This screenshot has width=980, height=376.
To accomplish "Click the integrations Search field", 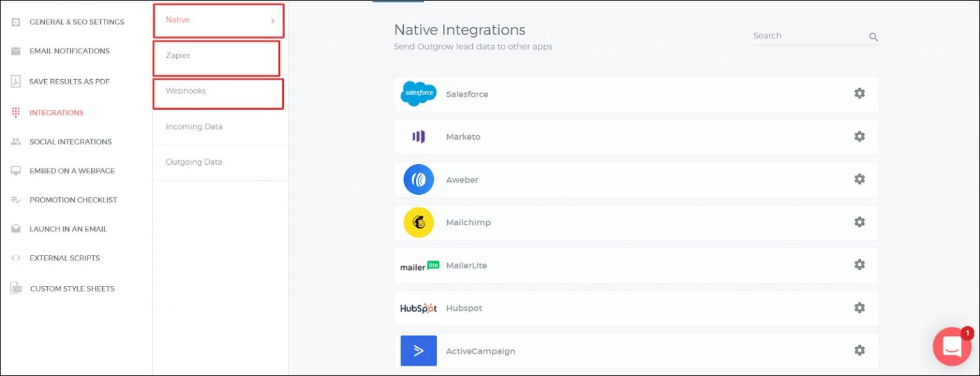I will coord(807,36).
